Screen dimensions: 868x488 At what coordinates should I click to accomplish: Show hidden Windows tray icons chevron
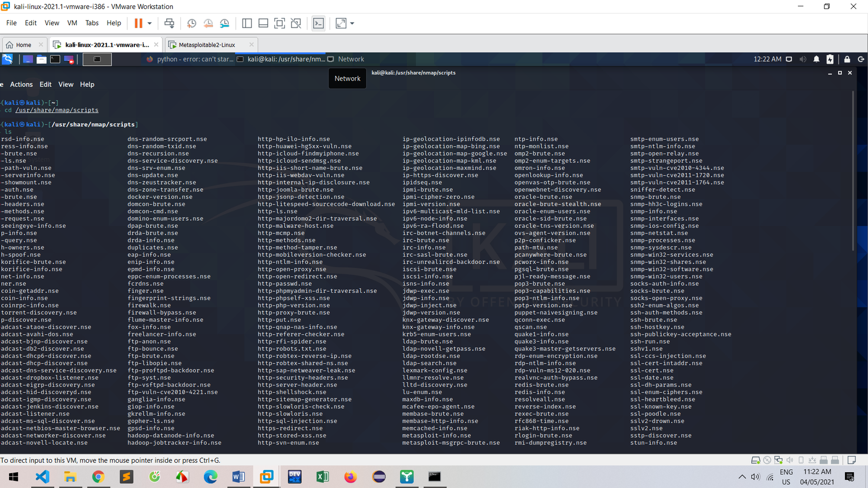tap(742, 477)
